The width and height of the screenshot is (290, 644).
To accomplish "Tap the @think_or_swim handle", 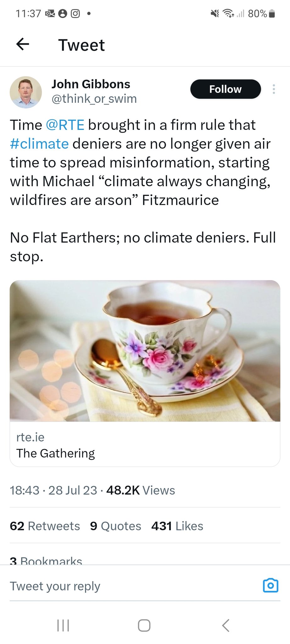I will pos(94,99).
